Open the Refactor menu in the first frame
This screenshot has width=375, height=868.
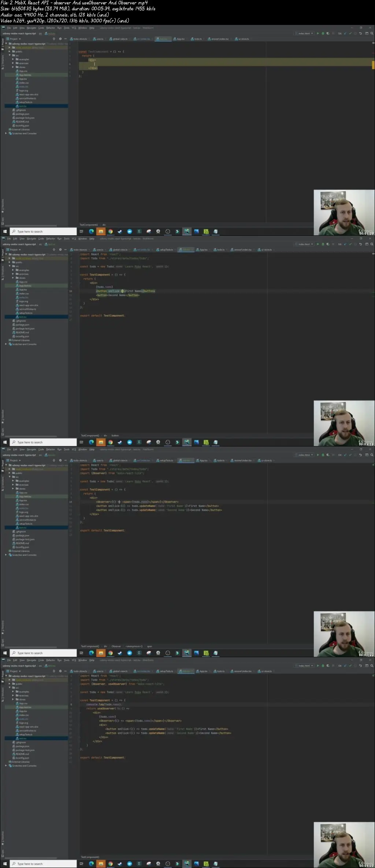(x=51, y=28)
